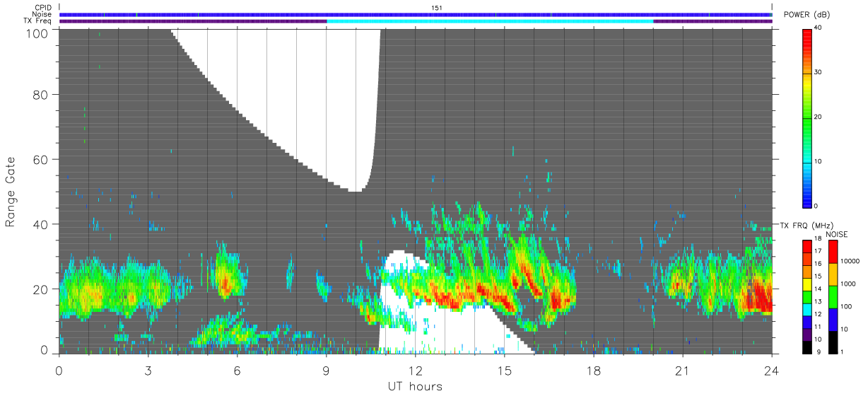Click the orange 1000-10000 NOISE swatch
The width and height of the screenshot is (868, 401).
833,274
